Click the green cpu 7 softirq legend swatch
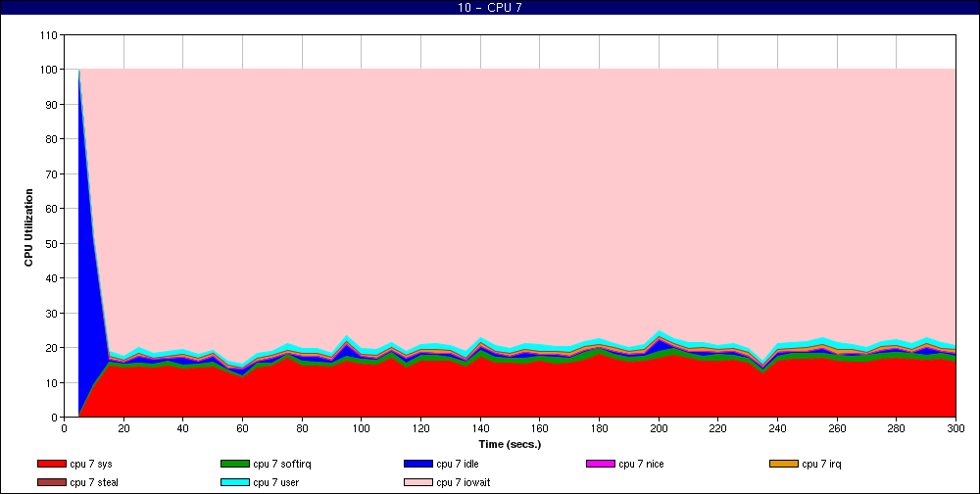980x494 pixels. coord(234,464)
